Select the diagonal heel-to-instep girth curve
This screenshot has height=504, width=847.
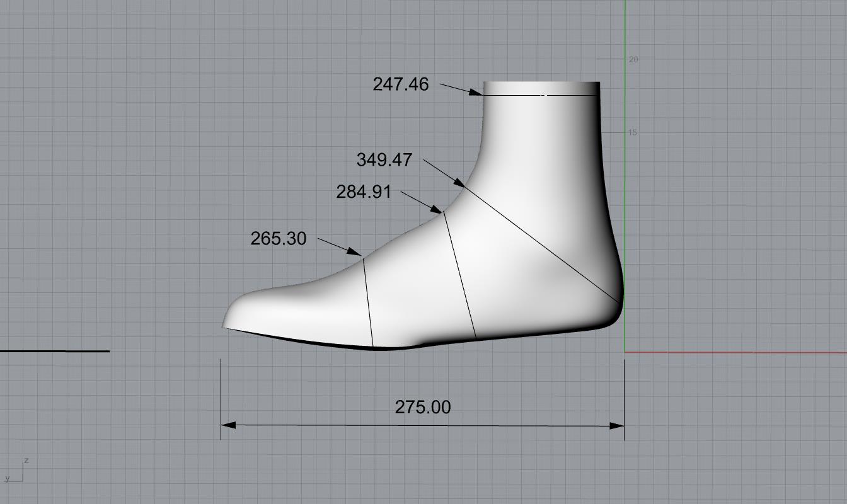pos(542,244)
